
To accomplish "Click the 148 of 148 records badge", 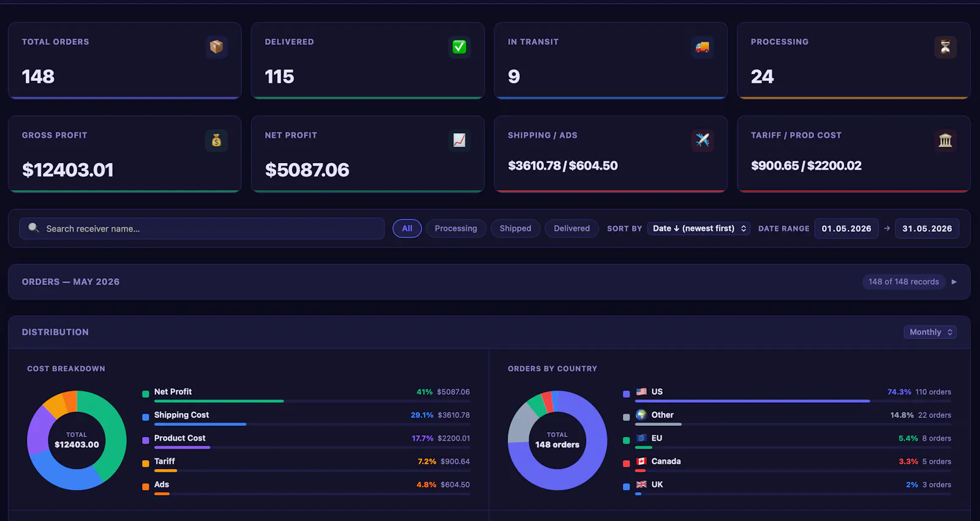I will (903, 282).
